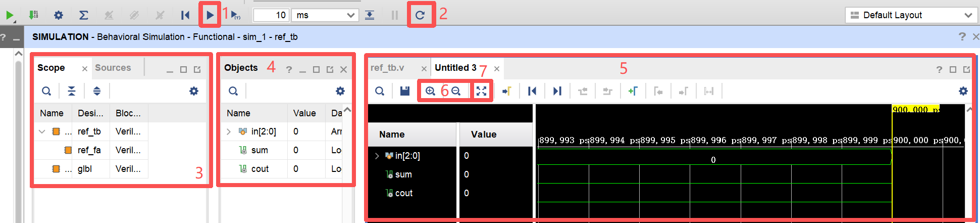Image resolution: width=980 pixels, height=223 pixels.
Task: Save the waveform configuration
Action: pos(404,91)
